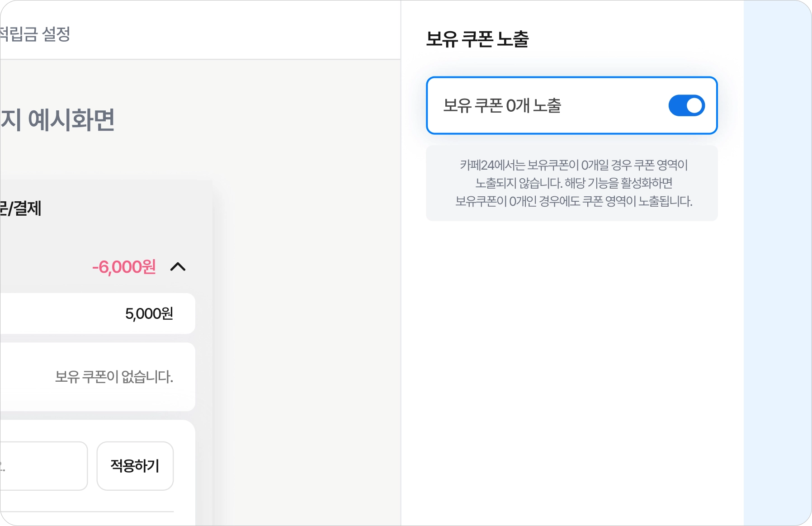Collapse the -6,000원 discount section chevron
Viewport: 812px width, 526px height.
pos(178,267)
